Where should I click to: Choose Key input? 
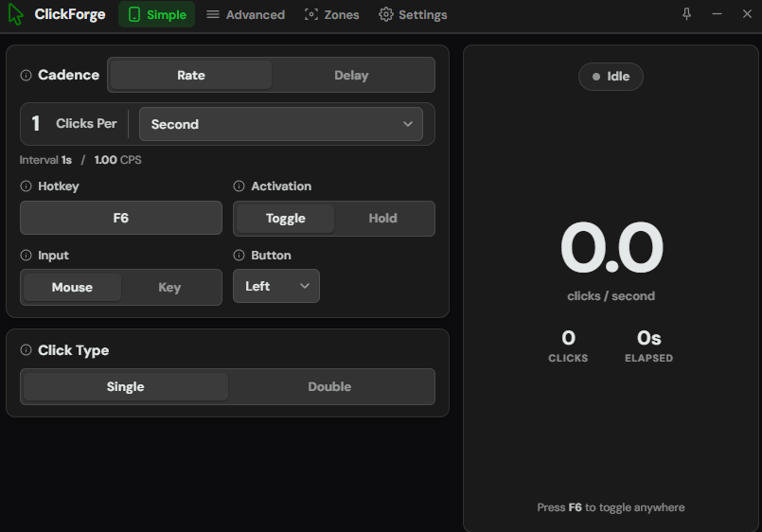pyautogui.click(x=169, y=287)
